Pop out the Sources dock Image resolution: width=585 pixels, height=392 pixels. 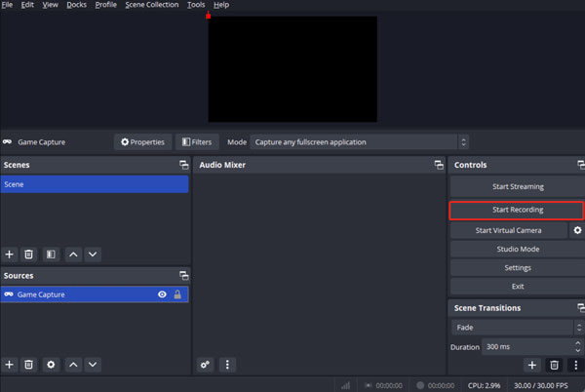coord(184,276)
